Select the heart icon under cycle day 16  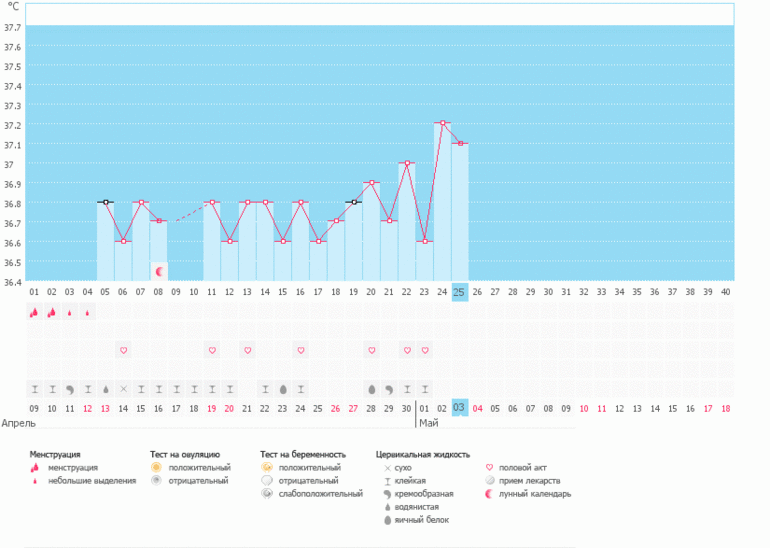(301, 351)
